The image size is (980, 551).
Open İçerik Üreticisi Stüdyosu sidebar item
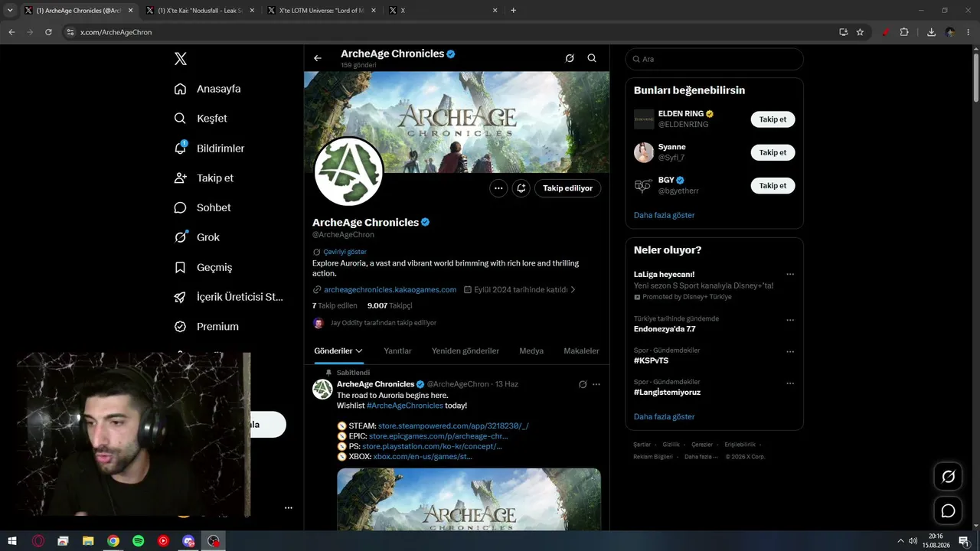[228, 297]
